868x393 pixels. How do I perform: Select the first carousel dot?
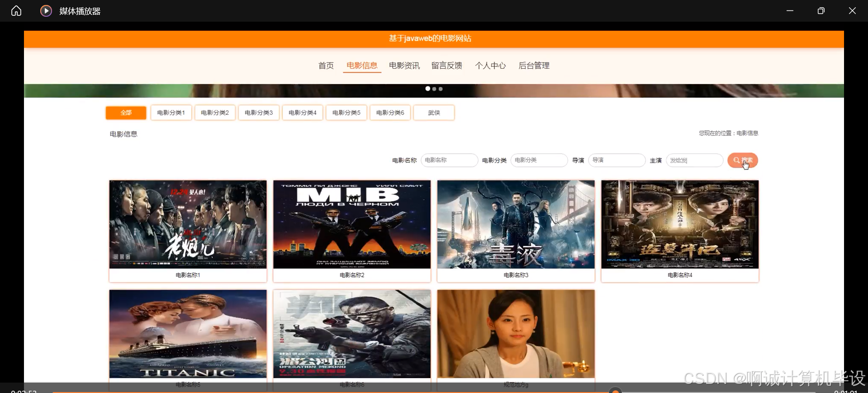coord(428,89)
